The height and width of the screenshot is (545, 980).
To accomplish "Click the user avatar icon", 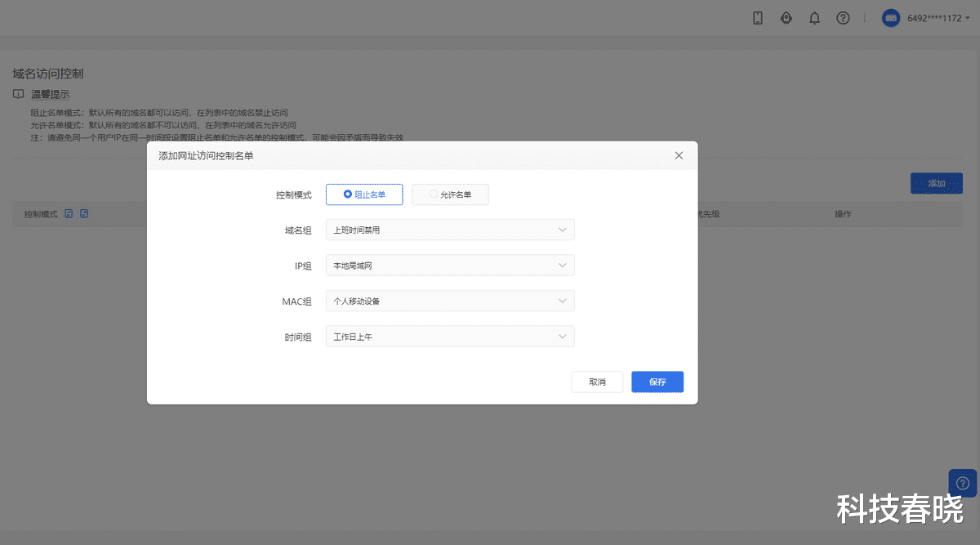I will 891,18.
